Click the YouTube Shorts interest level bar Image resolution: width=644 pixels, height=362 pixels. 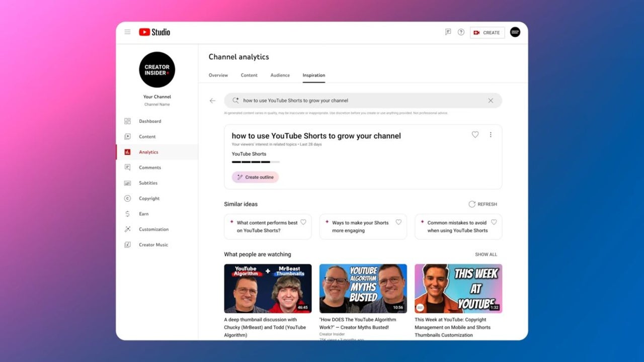[256, 162]
